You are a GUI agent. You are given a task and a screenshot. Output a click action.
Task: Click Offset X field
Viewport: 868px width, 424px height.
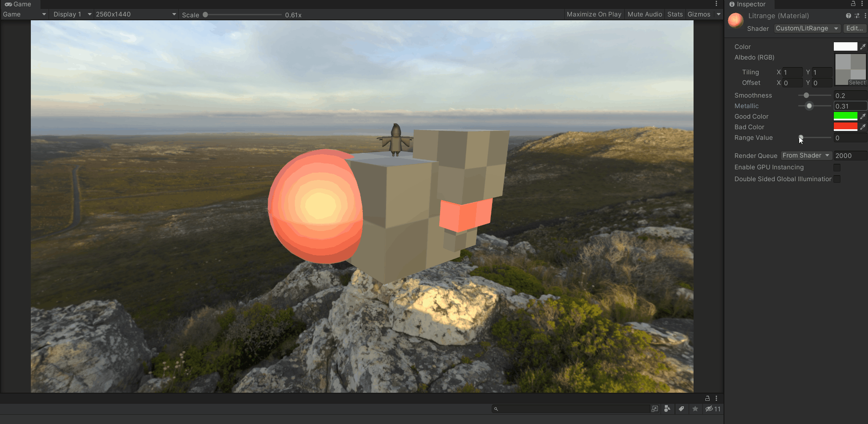(792, 83)
